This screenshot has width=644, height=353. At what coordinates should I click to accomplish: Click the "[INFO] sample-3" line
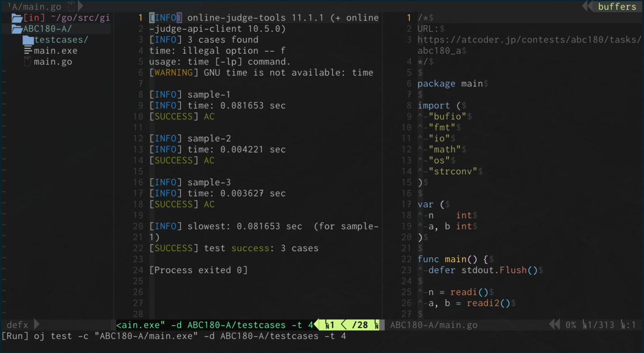tap(190, 182)
